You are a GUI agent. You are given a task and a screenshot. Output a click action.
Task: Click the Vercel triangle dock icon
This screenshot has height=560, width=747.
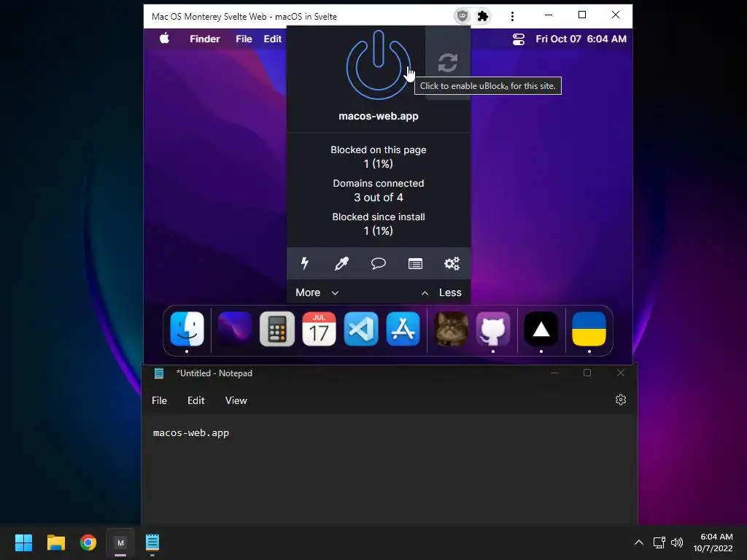pos(541,329)
